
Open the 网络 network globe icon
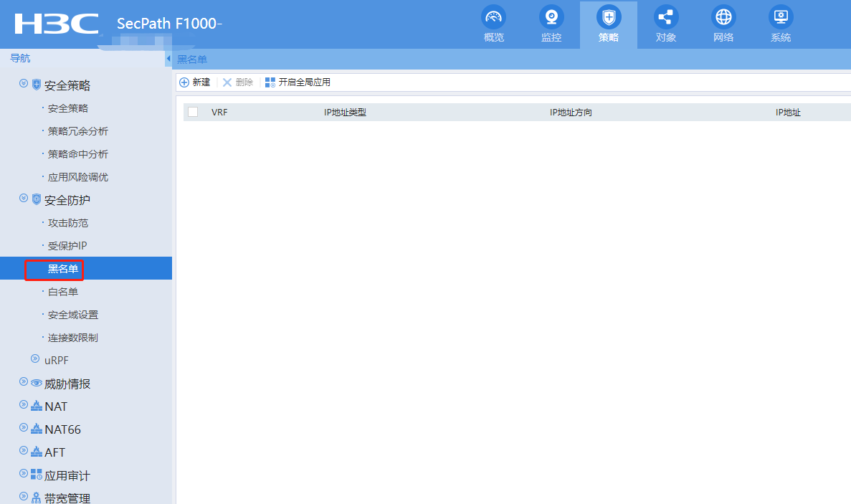(723, 16)
